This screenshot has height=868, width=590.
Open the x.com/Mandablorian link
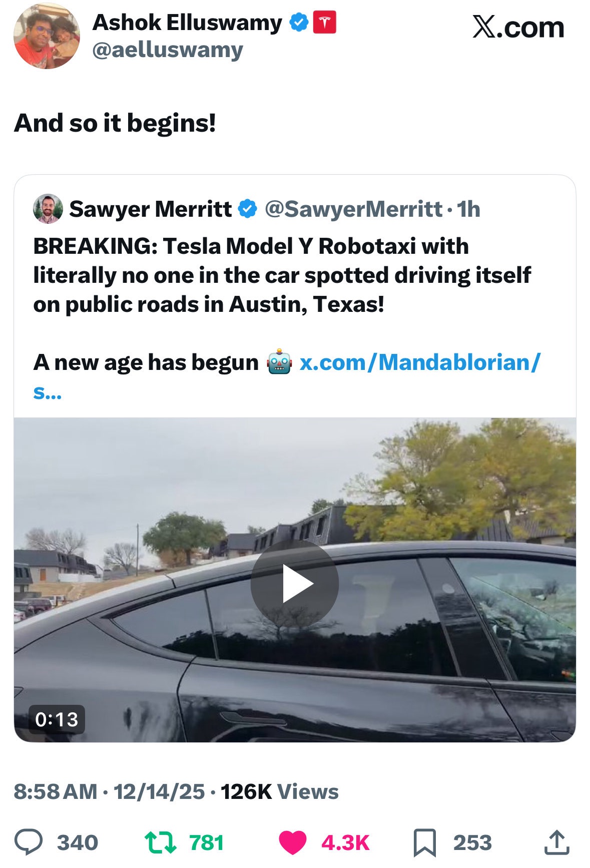point(419,362)
